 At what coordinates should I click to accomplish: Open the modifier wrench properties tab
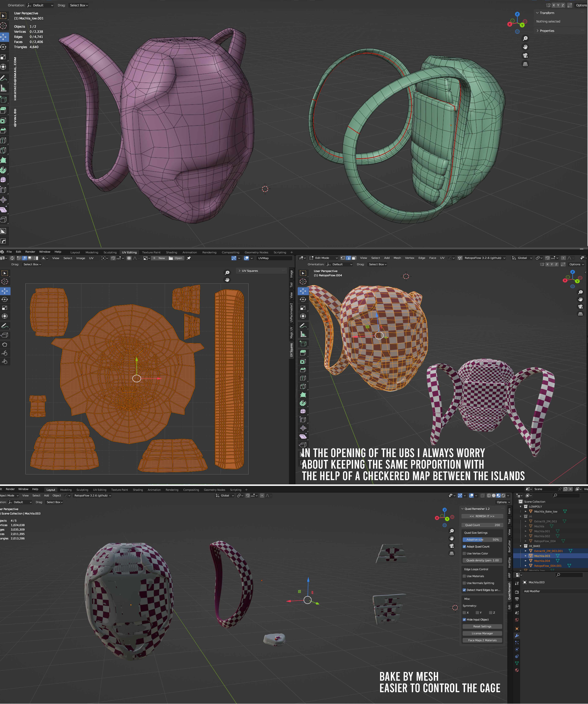pyautogui.click(x=517, y=636)
